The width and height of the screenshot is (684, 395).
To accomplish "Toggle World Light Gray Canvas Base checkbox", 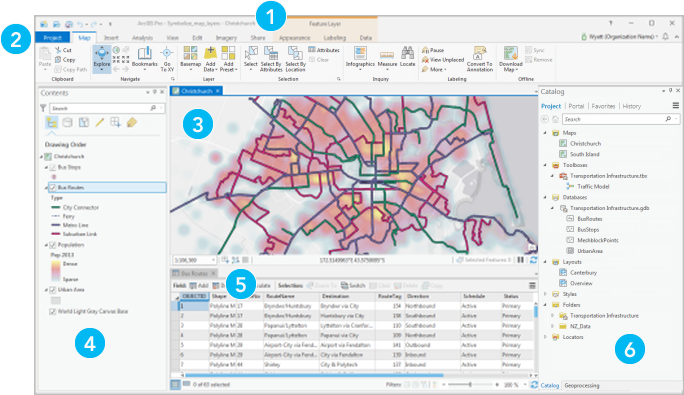I will pyautogui.click(x=53, y=312).
